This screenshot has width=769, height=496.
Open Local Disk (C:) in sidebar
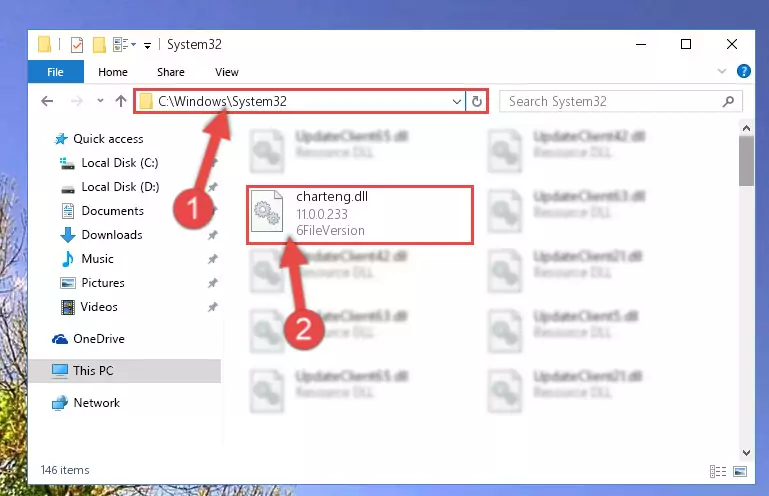pyautogui.click(x=108, y=163)
